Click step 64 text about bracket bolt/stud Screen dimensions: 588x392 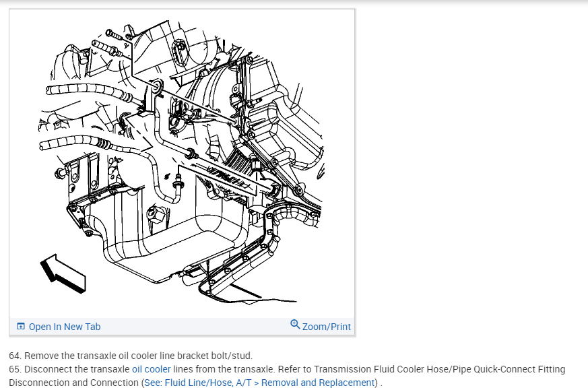131,356
